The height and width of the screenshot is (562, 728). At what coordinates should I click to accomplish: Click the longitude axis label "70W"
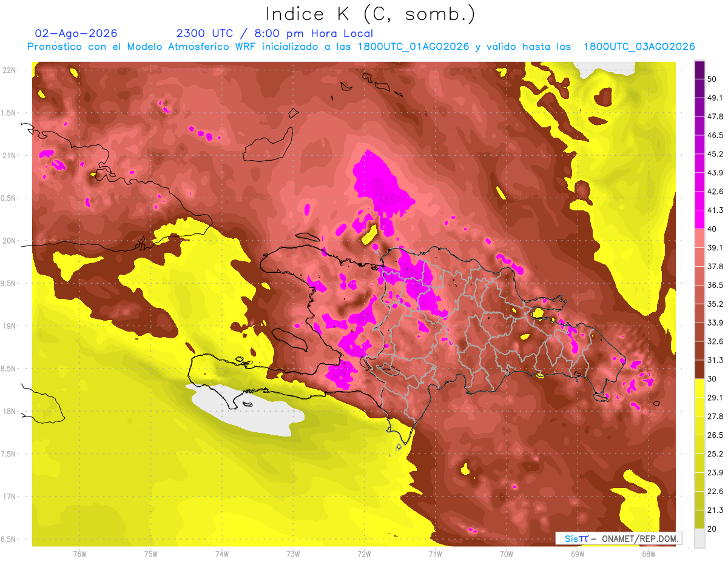[x=507, y=554]
